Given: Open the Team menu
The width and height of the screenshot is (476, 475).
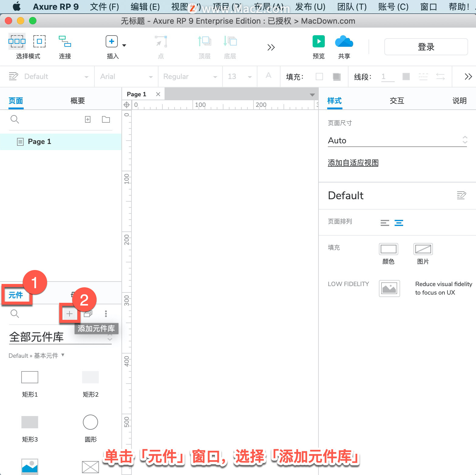Looking at the screenshot, I should point(352,7).
